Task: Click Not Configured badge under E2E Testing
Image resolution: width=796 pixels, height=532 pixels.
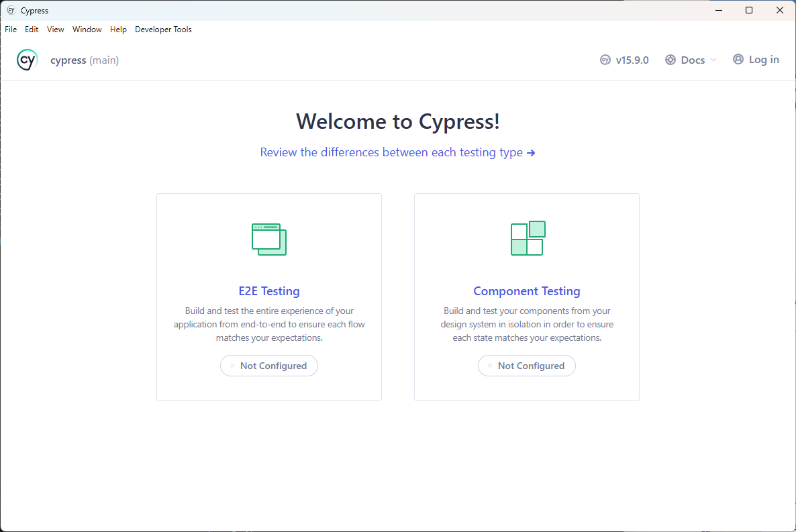Action: click(x=269, y=366)
